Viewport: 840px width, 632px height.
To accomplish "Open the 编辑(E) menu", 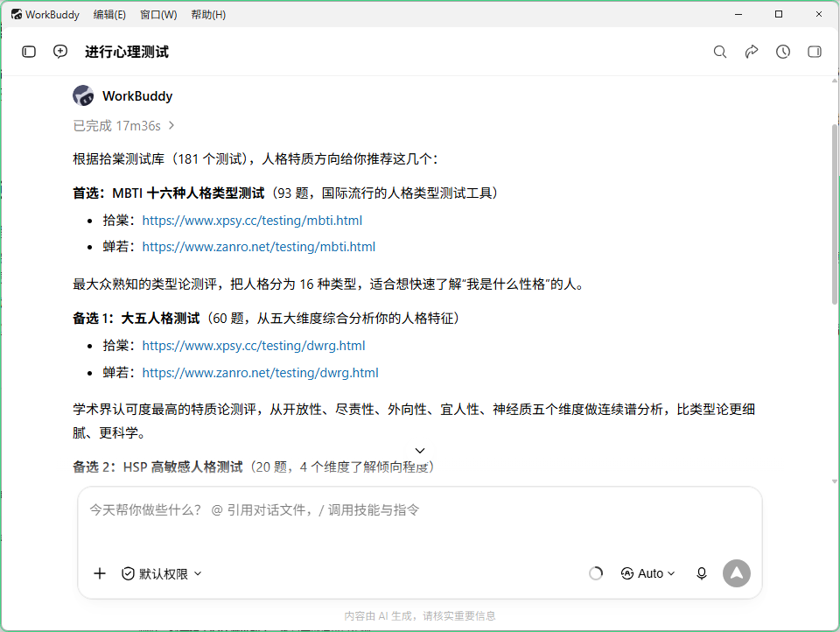I will [x=109, y=15].
